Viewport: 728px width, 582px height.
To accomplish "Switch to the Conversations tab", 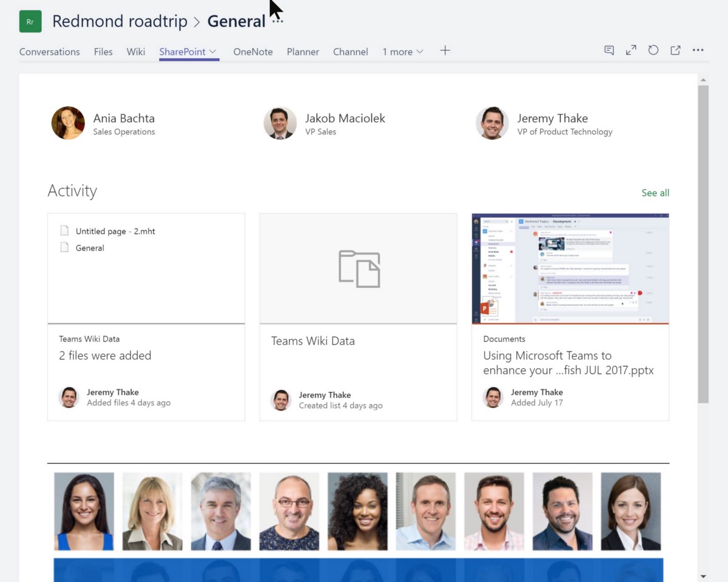I will pyautogui.click(x=50, y=52).
